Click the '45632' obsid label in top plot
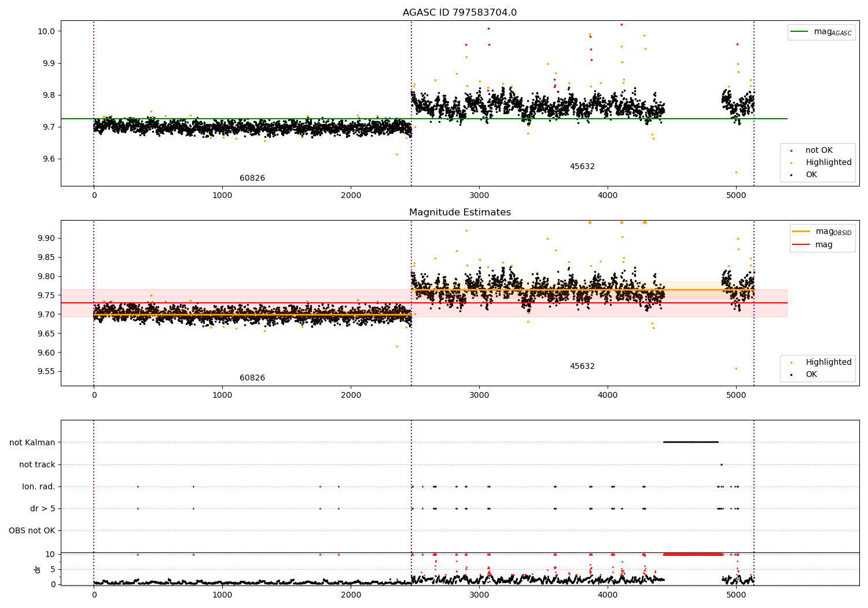 [582, 167]
